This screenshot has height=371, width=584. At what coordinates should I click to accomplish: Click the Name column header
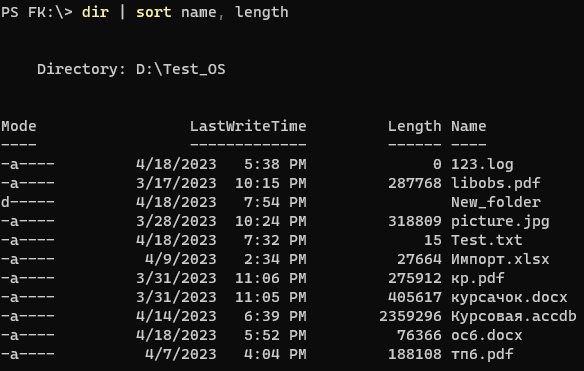pyautogui.click(x=469, y=126)
